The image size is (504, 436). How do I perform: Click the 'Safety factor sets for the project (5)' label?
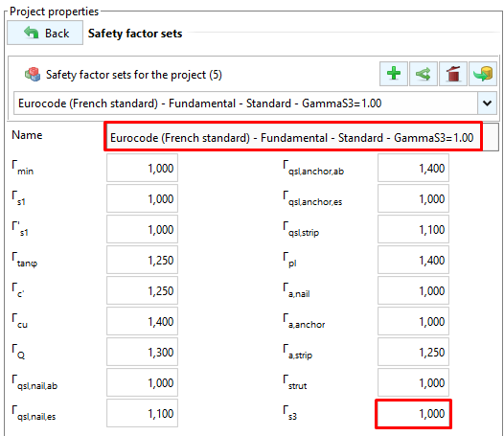134,75
